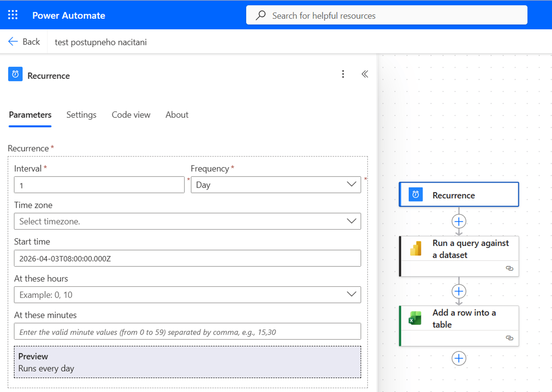Open the Code view tab
552x392 pixels.
pos(131,115)
